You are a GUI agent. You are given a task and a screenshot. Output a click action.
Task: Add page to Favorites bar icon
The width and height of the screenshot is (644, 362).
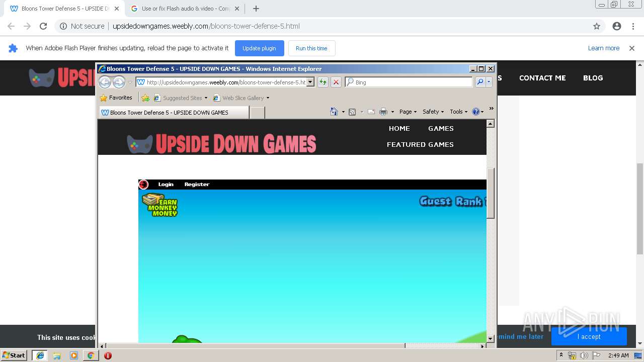tap(145, 98)
